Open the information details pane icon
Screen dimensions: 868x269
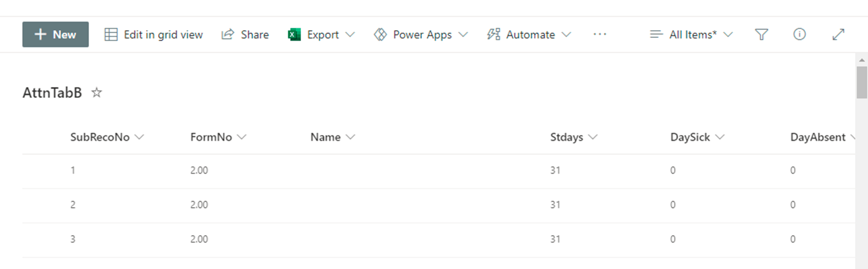pos(799,34)
